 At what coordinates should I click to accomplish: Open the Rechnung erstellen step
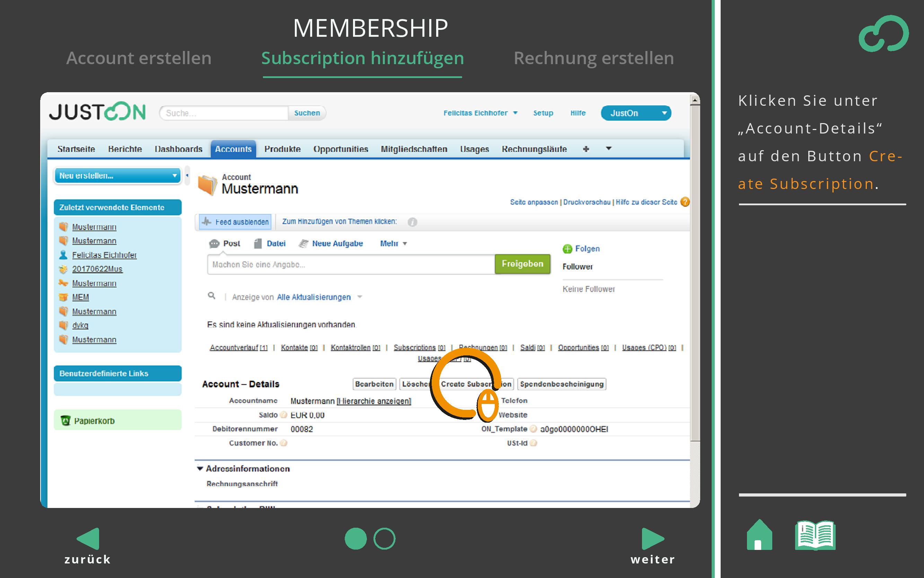pos(593,58)
